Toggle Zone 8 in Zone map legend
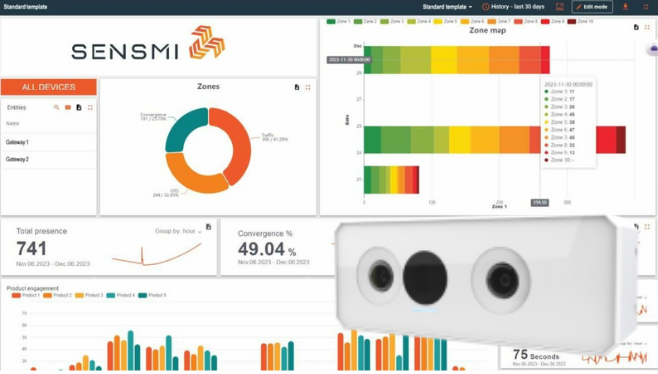 pyautogui.click(x=526, y=21)
